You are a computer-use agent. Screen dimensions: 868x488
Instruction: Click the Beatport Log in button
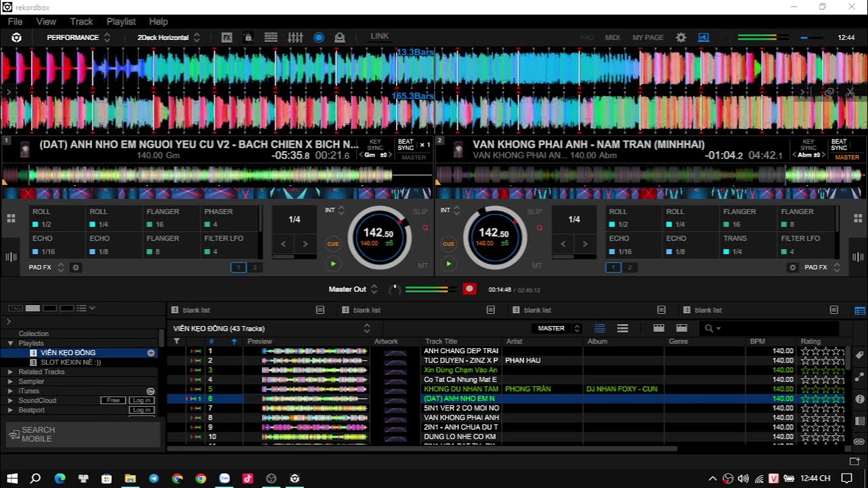[x=142, y=410]
